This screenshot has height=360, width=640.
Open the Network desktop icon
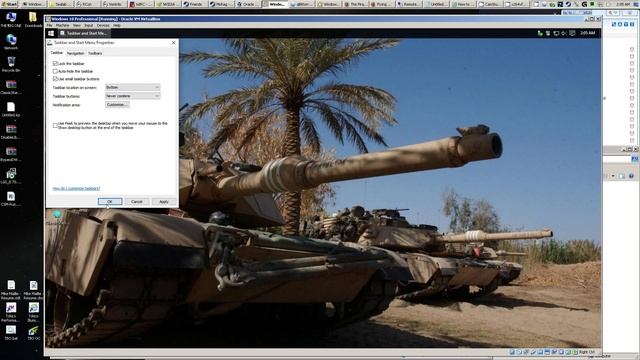[x=11, y=42]
